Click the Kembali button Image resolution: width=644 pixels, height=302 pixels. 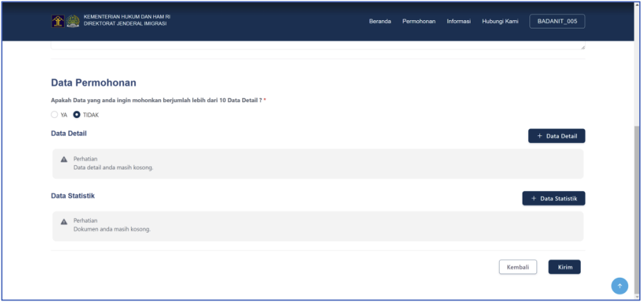[x=518, y=267]
